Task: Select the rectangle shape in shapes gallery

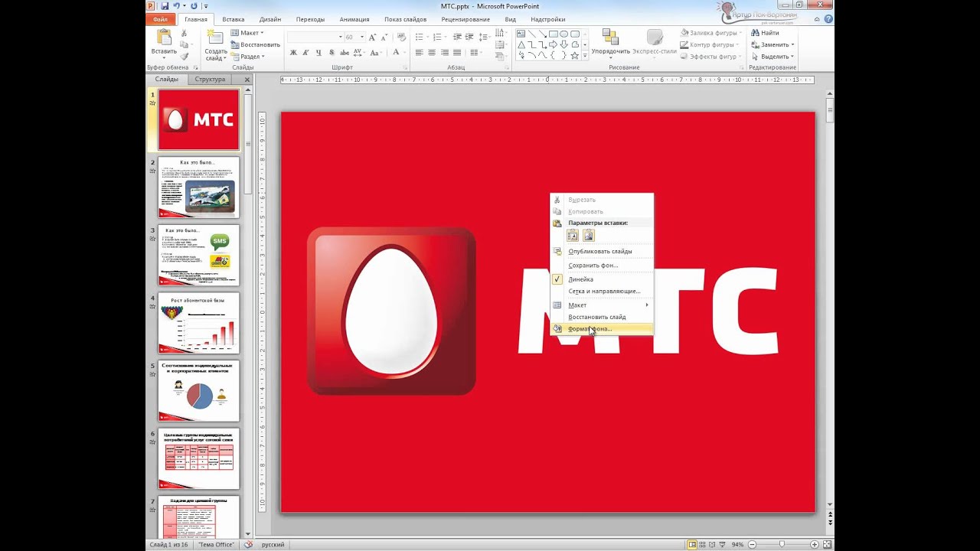Action: coord(553,34)
